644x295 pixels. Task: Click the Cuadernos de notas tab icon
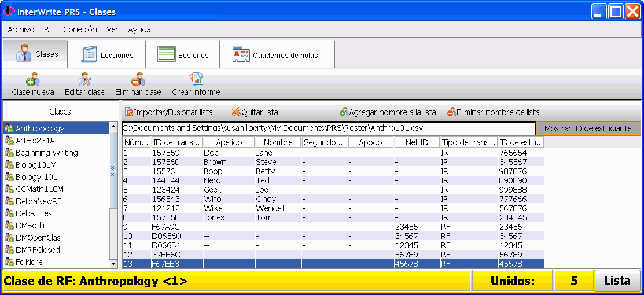click(x=241, y=54)
